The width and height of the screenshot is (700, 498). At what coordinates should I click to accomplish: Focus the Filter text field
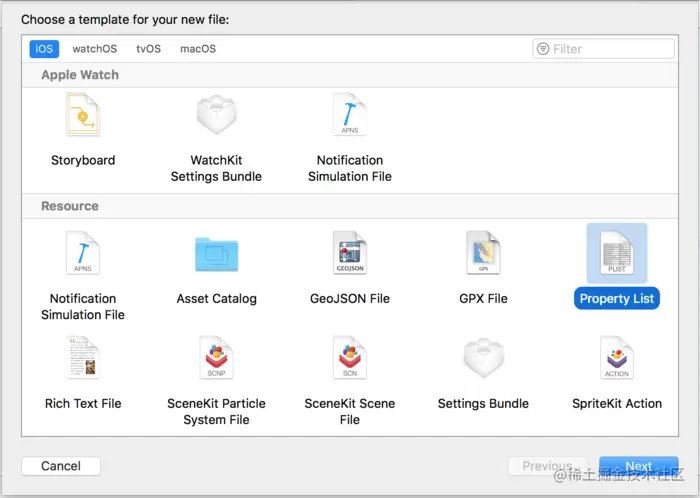(604, 49)
